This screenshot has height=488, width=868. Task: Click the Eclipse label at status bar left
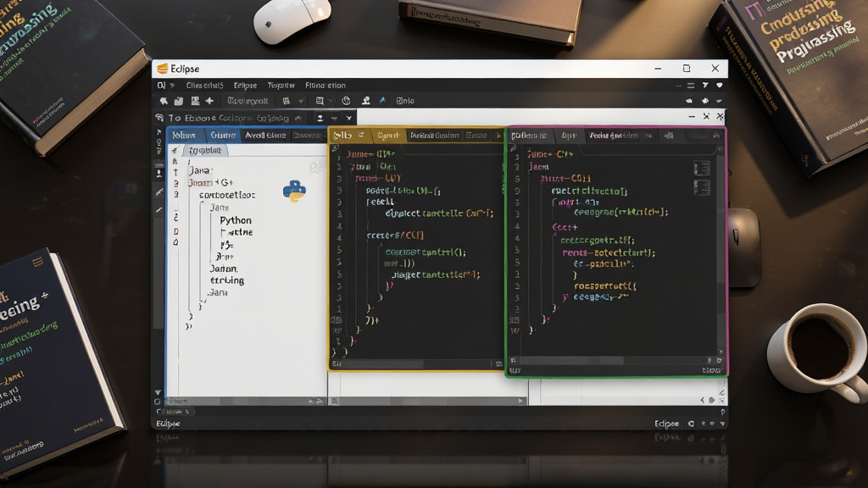pos(168,424)
